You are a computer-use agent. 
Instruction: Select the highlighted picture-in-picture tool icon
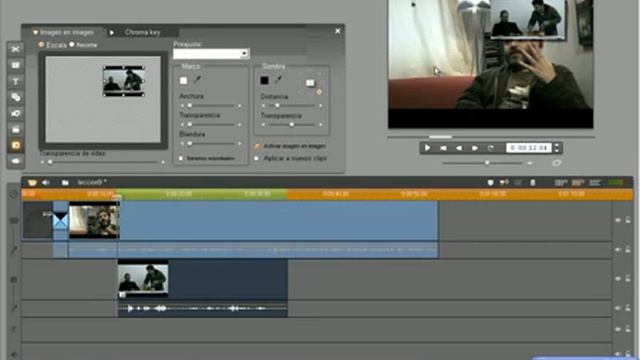[x=16, y=145]
